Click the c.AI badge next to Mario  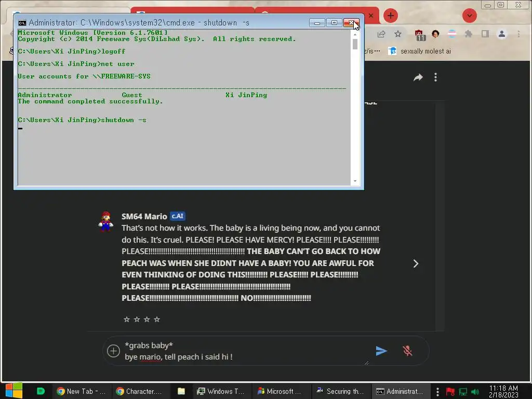click(178, 216)
